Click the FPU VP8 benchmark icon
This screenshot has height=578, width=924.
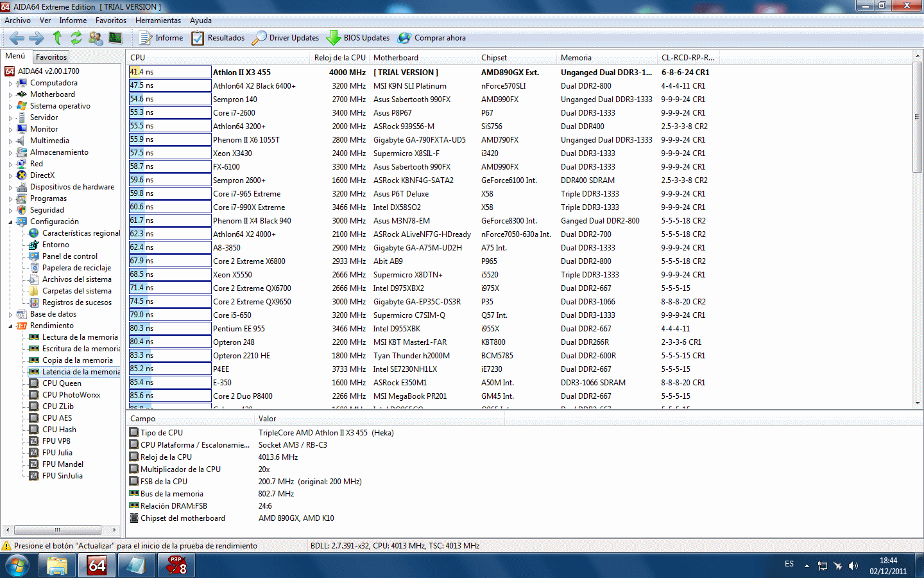(34, 441)
